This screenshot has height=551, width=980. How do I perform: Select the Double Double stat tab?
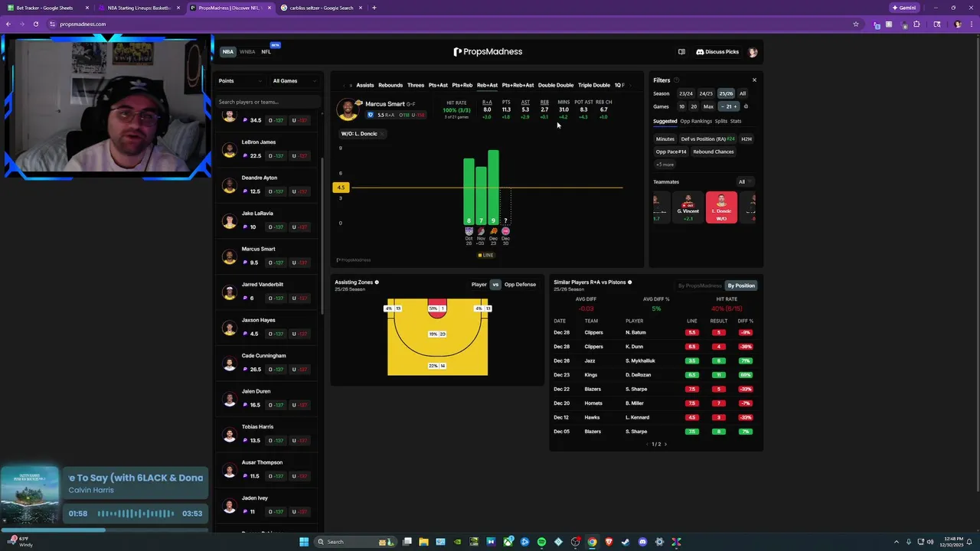pyautogui.click(x=556, y=85)
